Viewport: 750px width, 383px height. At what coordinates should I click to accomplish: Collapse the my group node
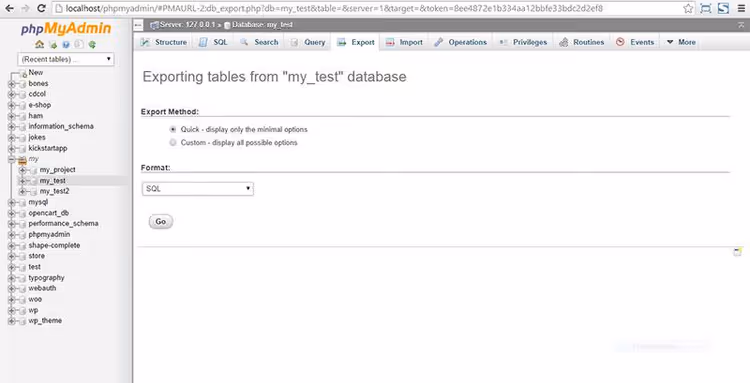(x=11, y=159)
